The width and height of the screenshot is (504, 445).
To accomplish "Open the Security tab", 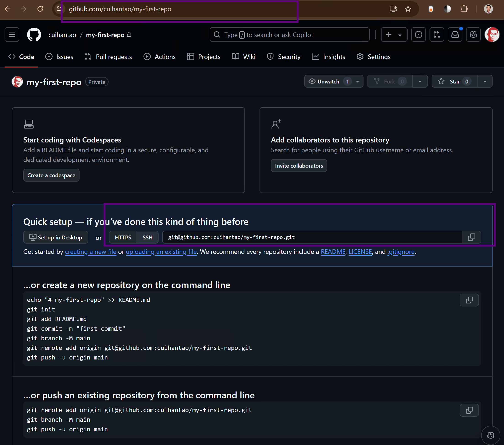I will coord(284,57).
